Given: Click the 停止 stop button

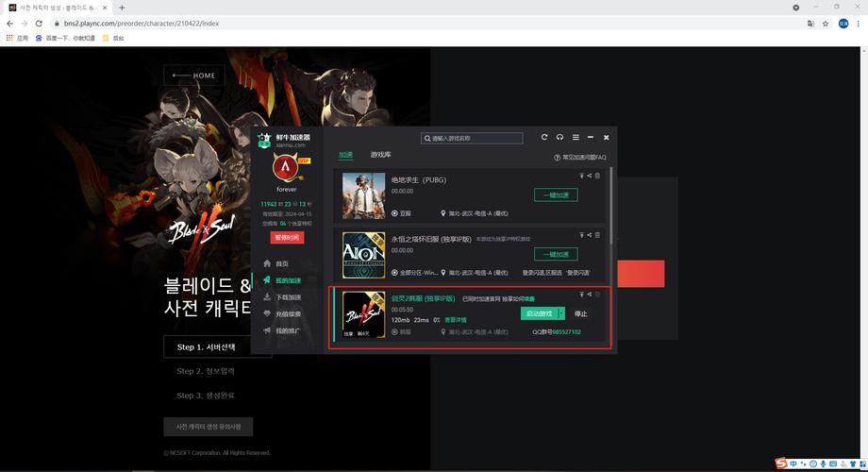Looking at the screenshot, I should click(x=580, y=313).
